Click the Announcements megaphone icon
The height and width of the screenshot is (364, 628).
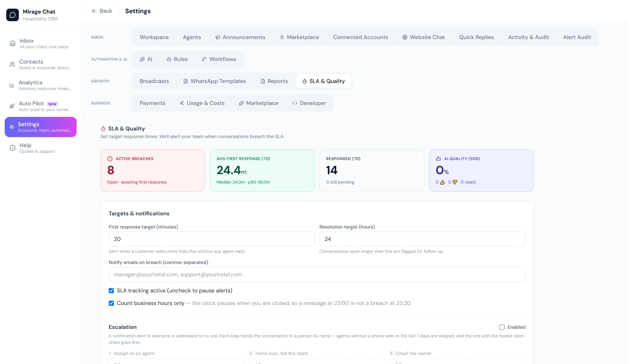(218, 37)
